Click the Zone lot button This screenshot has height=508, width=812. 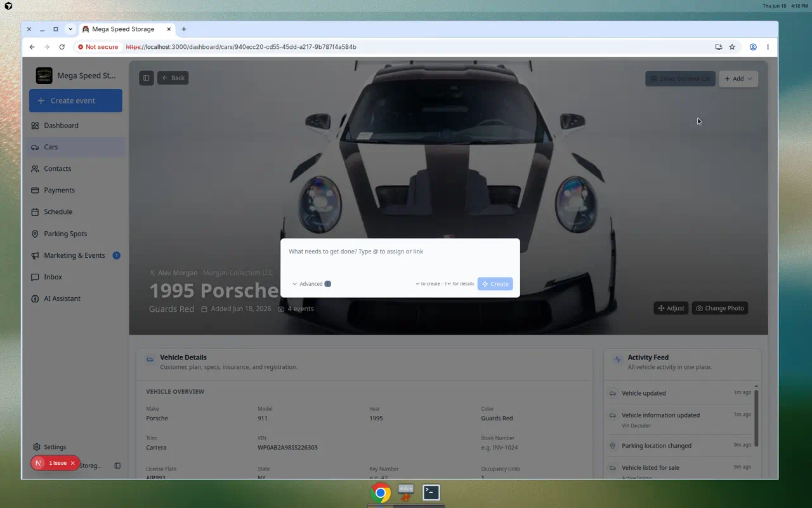tap(680, 79)
